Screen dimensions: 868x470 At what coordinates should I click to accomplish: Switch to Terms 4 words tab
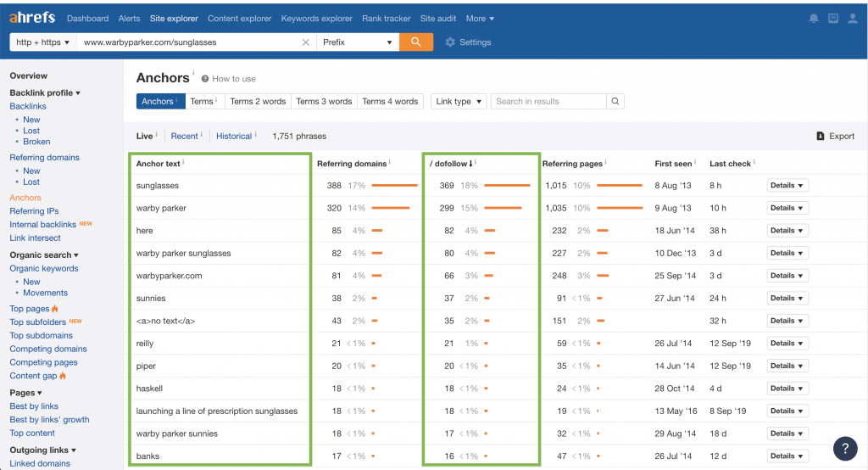(390, 102)
